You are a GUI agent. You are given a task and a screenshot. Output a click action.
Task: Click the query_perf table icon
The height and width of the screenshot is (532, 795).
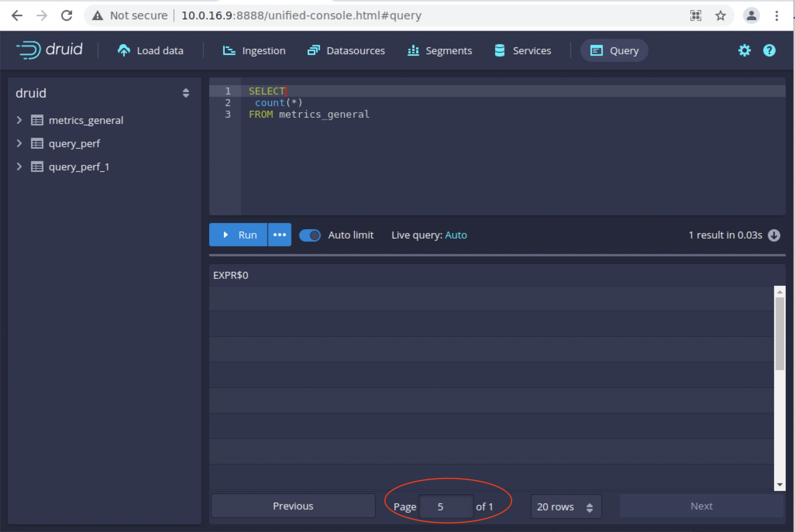click(x=37, y=144)
